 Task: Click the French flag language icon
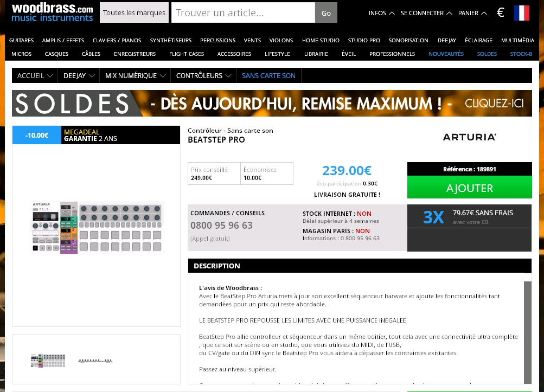click(521, 13)
